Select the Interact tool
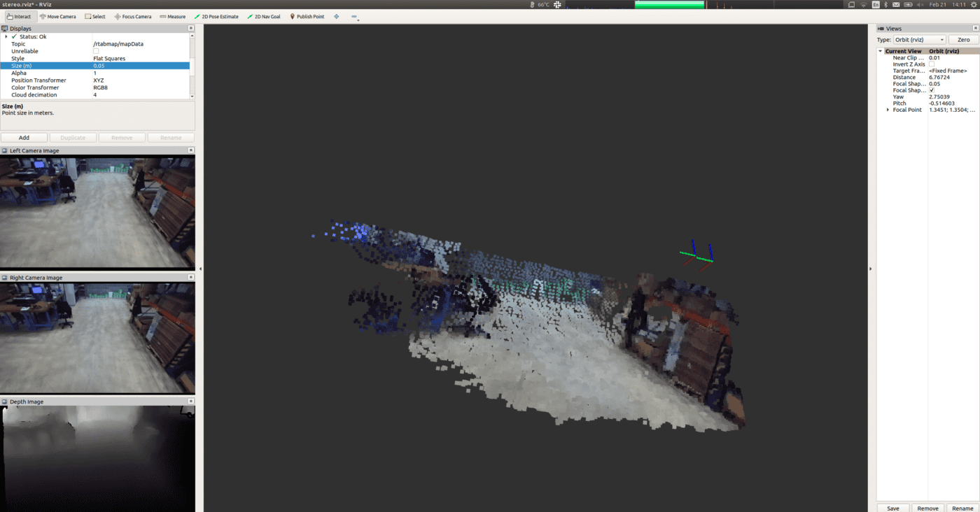The width and height of the screenshot is (980, 512). (x=20, y=16)
